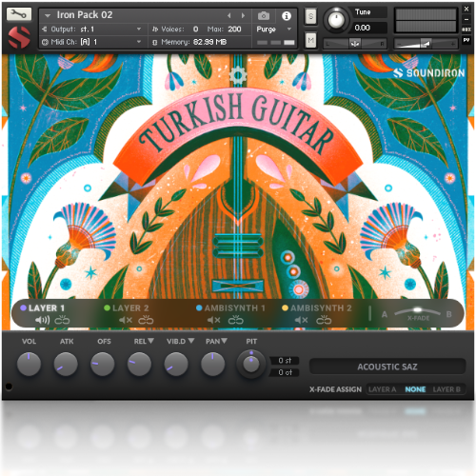476x476 pixels.
Task: Take a snapshot with the camera icon
Action: pos(264,15)
